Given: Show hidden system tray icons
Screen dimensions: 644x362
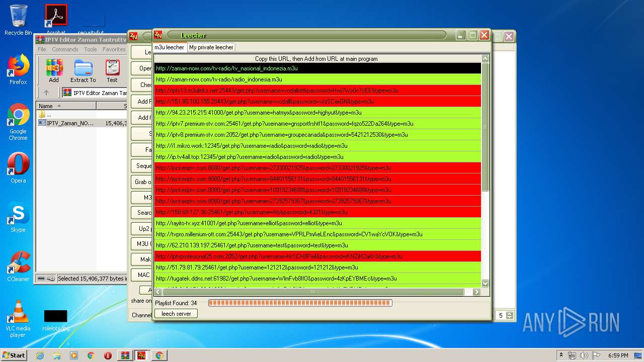Looking at the screenshot, I should click(x=561, y=355).
